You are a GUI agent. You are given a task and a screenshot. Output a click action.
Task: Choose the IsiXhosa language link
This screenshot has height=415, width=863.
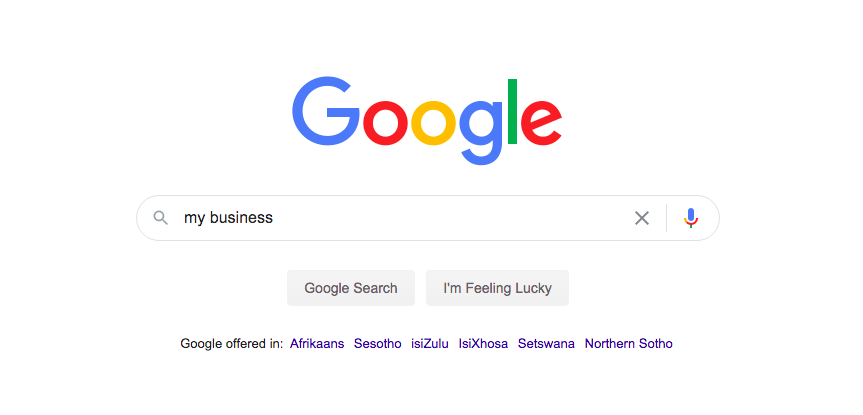(x=483, y=344)
